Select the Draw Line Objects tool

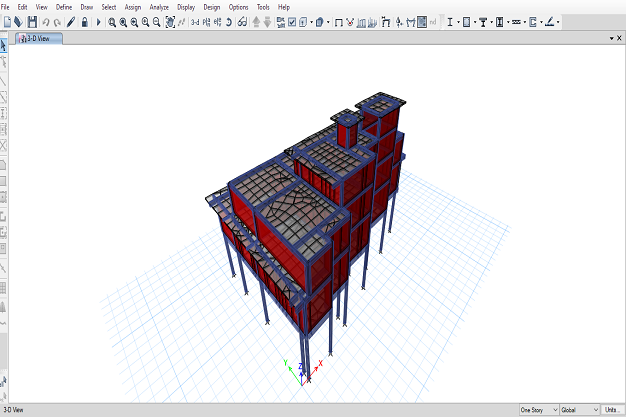(x=3, y=81)
